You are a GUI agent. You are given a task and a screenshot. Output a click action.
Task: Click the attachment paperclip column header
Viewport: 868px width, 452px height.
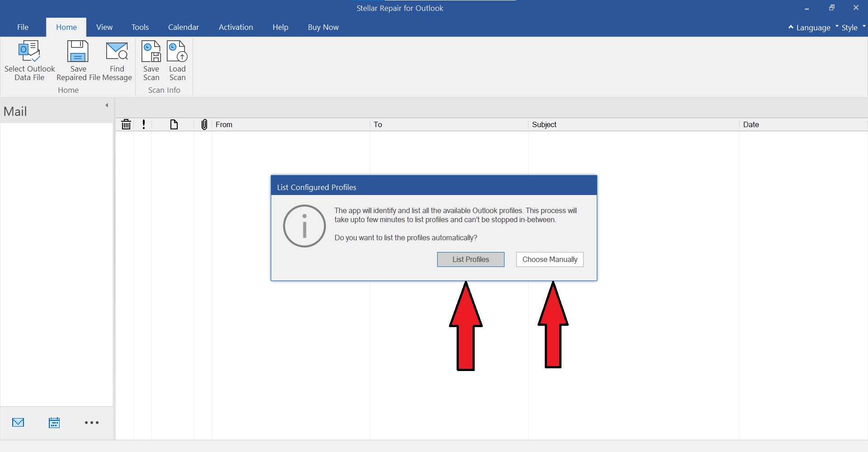tap(204, 124)
